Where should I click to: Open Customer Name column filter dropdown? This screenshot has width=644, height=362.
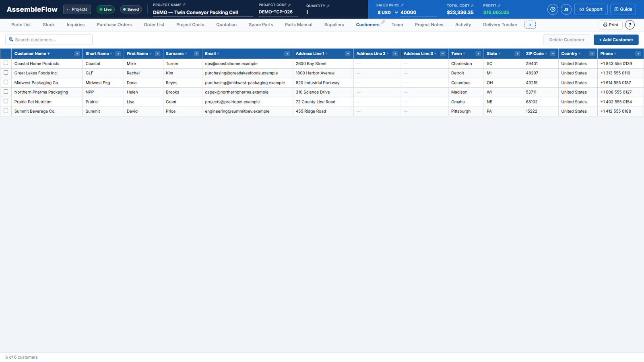click(77, 54)
